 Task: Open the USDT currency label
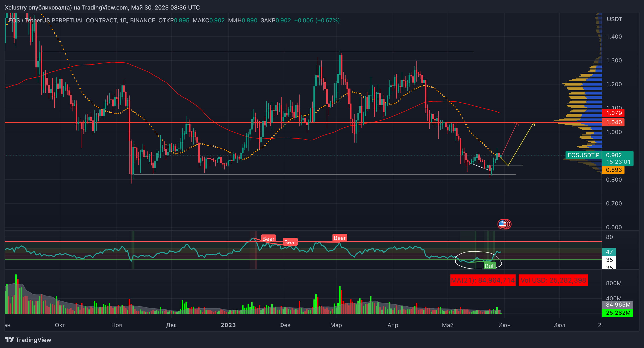(614, 19)
